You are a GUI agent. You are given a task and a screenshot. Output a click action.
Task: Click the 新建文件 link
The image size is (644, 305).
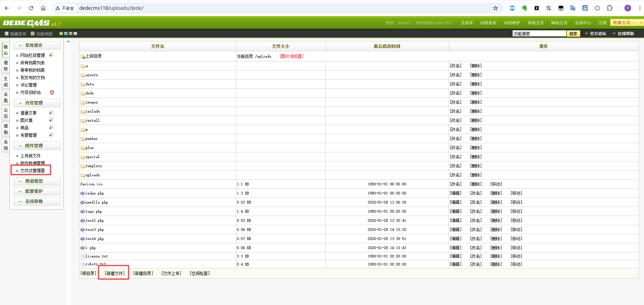pos(114,273)
